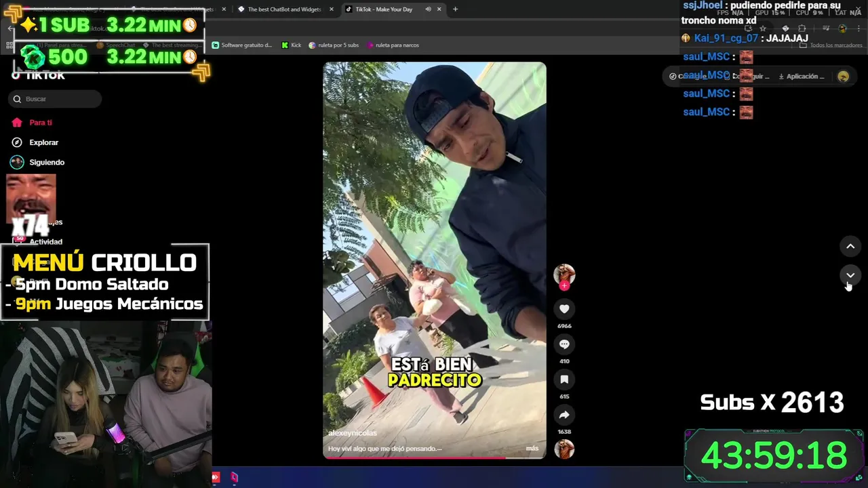Click the Explorar compass icon

(17, 142)
